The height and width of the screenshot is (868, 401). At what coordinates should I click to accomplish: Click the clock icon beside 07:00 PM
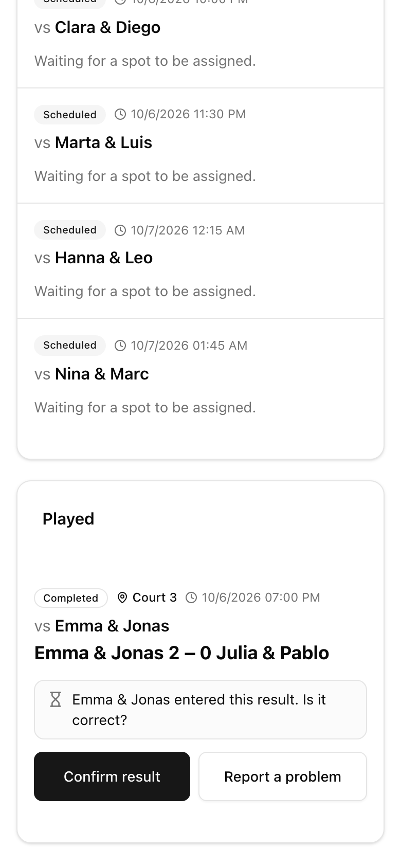coord(191,598)
